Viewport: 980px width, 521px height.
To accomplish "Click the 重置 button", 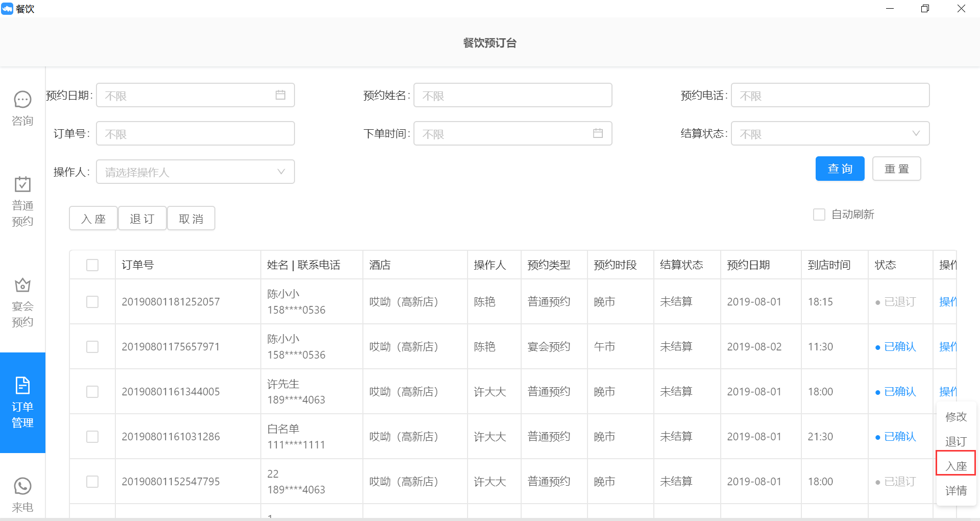I will pos(897,169).
